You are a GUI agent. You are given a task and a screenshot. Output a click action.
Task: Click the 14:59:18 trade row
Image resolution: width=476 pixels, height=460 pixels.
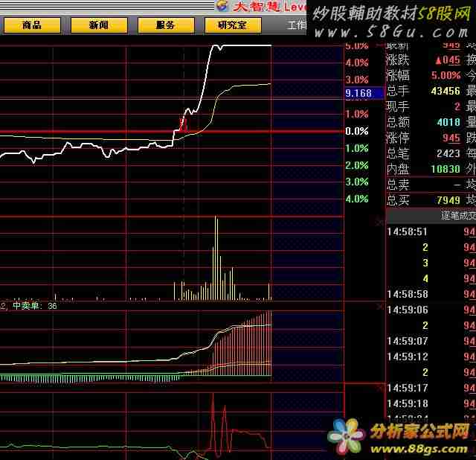click(431, 403)
